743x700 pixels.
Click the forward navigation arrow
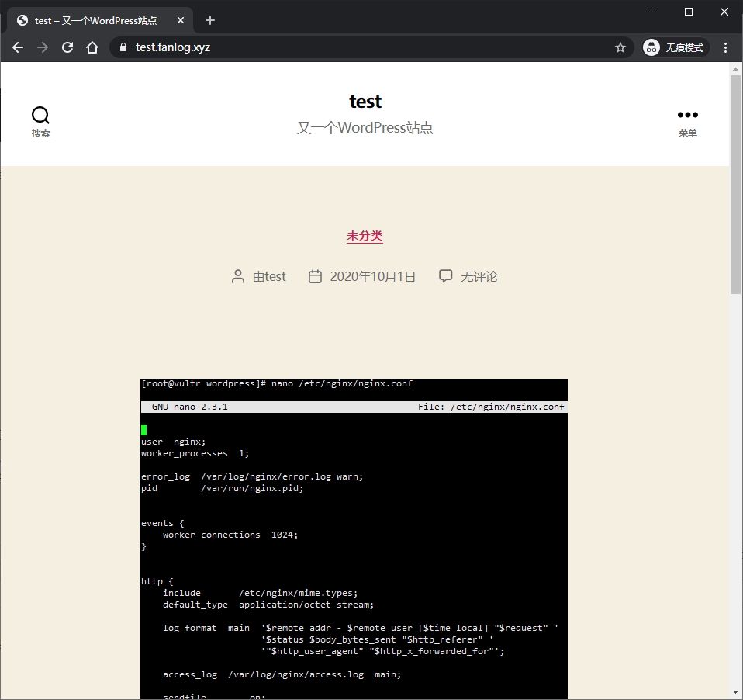coord(43,47)
